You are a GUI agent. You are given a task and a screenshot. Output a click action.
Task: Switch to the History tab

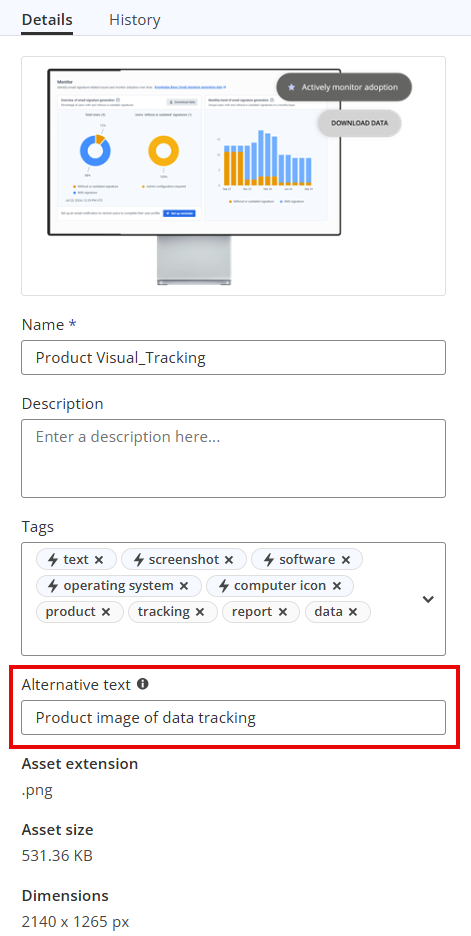pyautogui.click(x=134, y=20)
